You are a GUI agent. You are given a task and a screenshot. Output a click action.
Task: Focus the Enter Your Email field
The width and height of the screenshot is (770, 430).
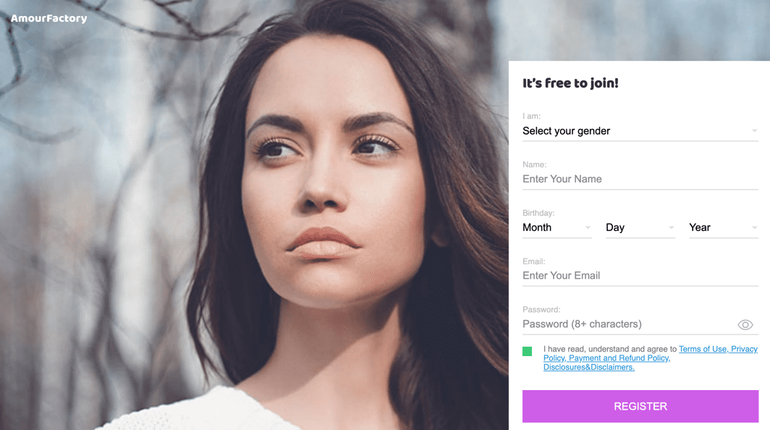pos(640,276)
